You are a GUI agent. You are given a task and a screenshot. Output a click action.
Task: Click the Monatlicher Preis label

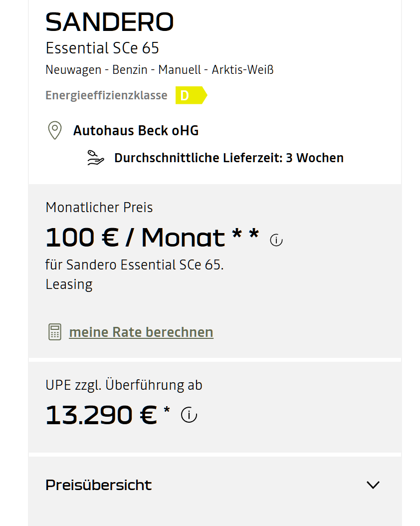tap(99, 207)
